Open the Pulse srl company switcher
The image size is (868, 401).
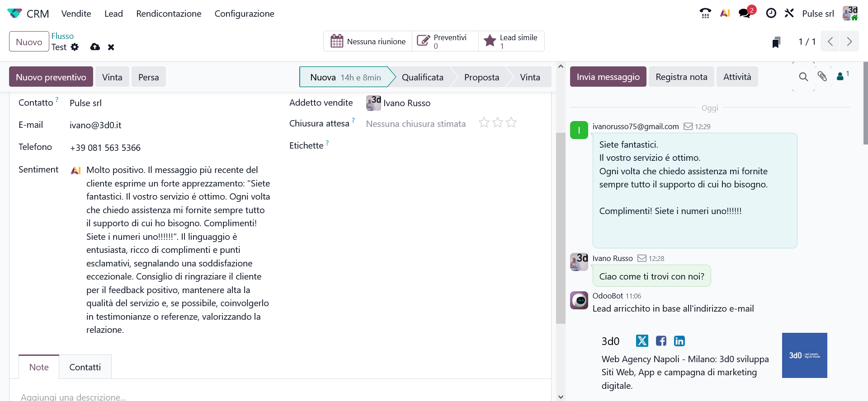818,14
